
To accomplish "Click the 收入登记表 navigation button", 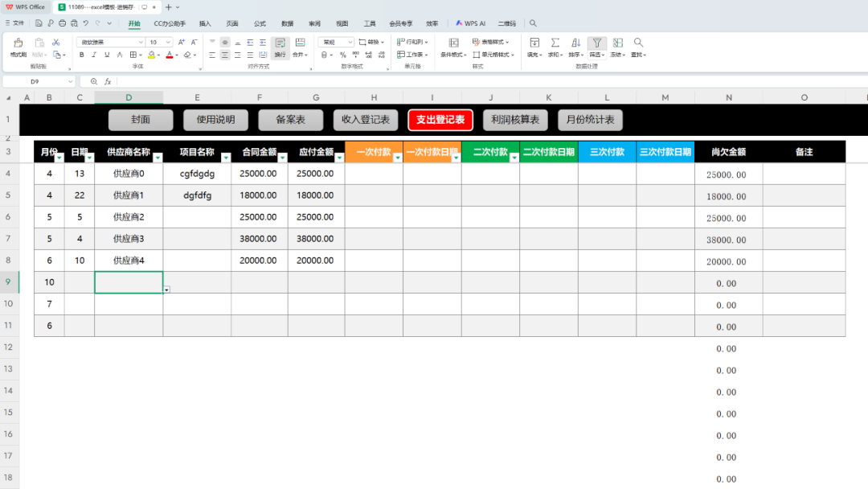I will point(366,120).
